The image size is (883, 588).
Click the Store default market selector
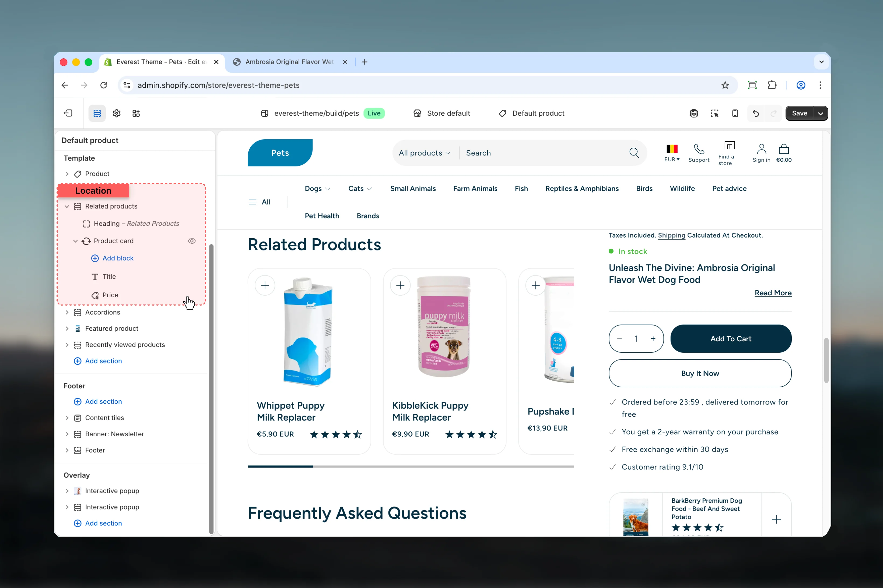[441, 113]
